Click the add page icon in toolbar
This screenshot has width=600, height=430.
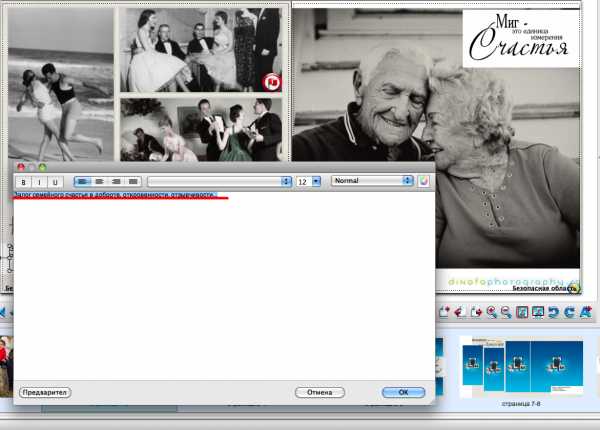tap(444, 312)
